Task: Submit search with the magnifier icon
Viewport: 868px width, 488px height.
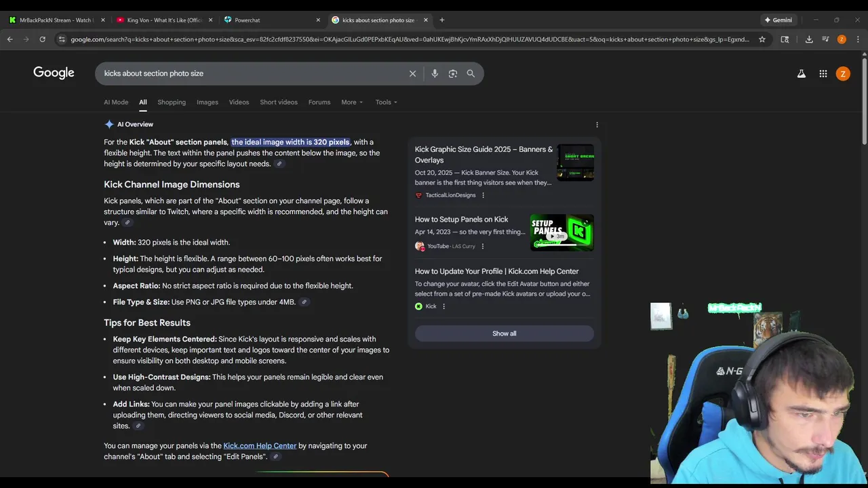Action: point(471,73)
